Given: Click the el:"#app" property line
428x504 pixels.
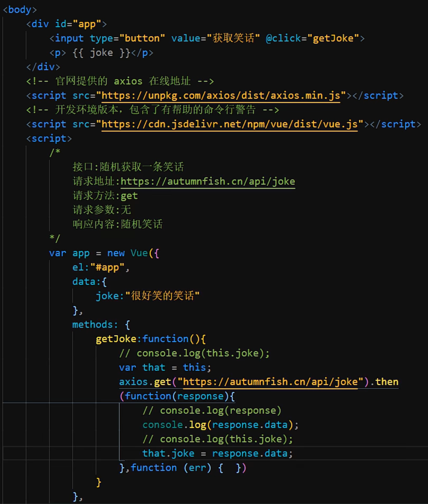Looking at the screenshot, I should pyautogui.click(x=101, y=268).
